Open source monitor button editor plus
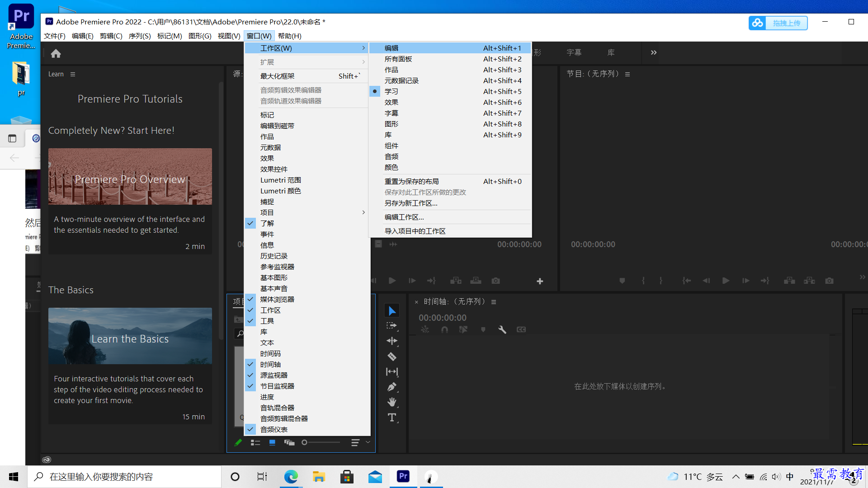The width and height of the screenshot is (868, 488). click(540, 281)
